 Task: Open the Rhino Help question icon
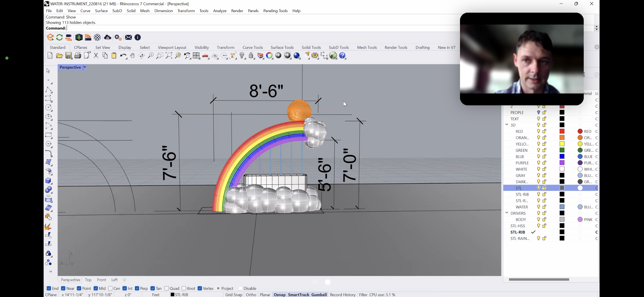click(342, 56)
